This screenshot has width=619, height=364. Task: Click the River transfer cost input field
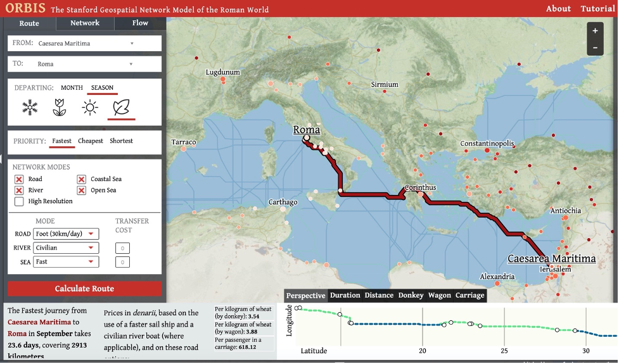click(x=122, y=248)
